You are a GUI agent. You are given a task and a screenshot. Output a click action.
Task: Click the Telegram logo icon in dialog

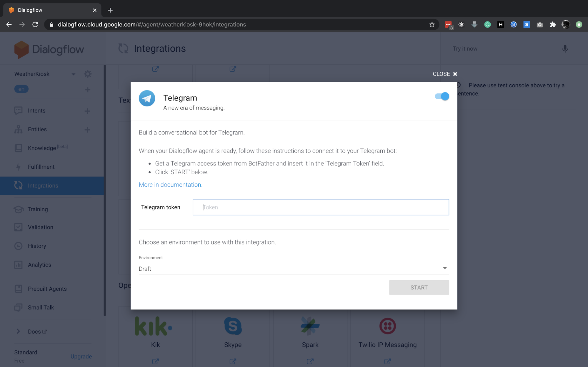pos(147,98)
